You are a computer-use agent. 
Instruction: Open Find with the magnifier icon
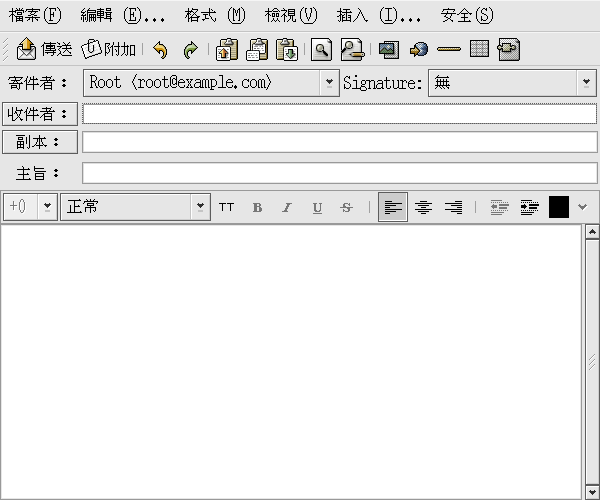pyautogui.click(x=321, y=49)
